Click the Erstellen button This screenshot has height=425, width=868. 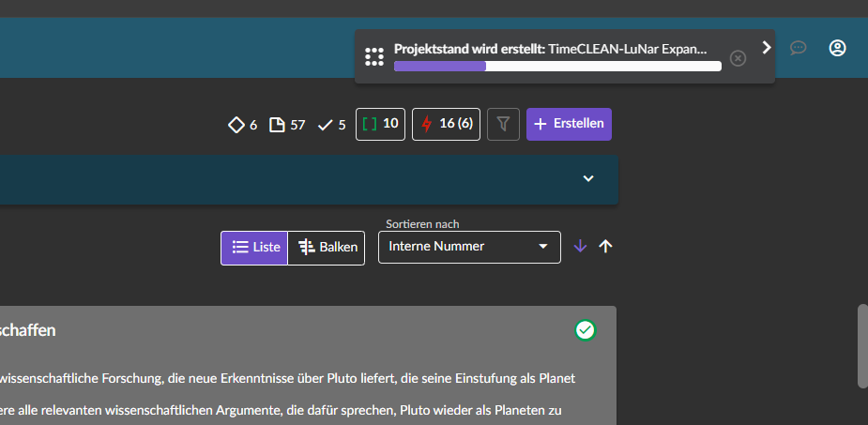569,124
